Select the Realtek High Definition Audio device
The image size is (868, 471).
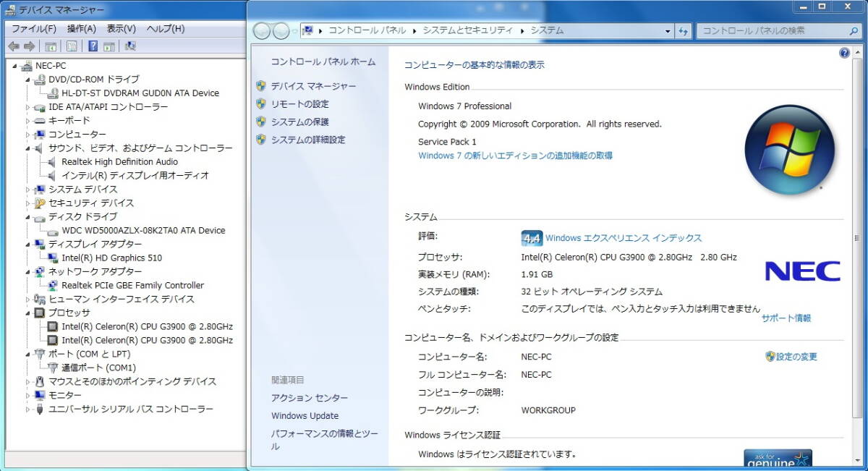[119, 162]
